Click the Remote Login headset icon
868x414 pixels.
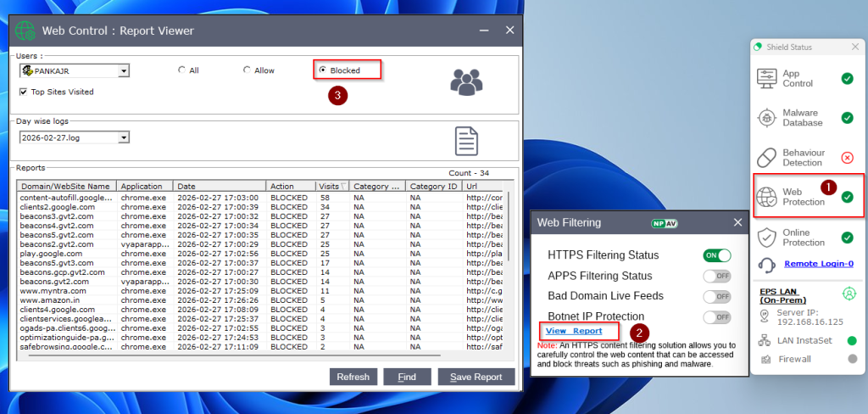pos(767,265)
